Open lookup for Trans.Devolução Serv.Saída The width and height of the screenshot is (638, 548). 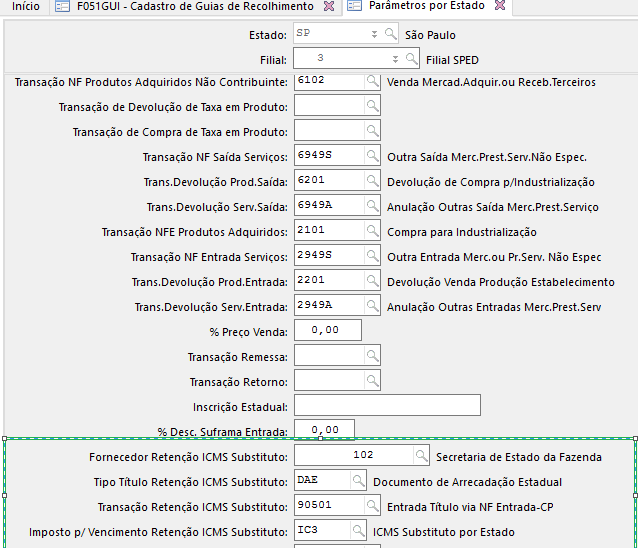pos(372,206)
